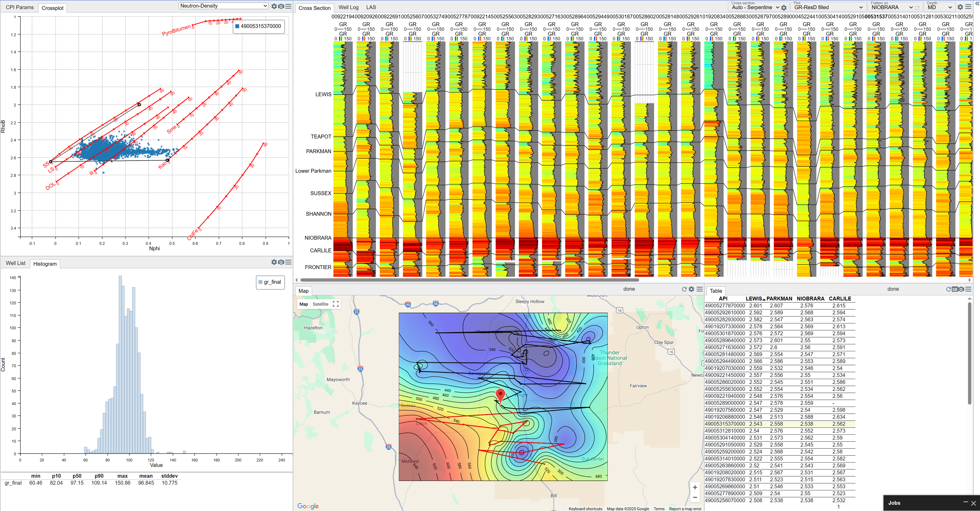Screen dimensions: 980x511
Task: Click the Flatten on refresh icon
Action: (917, 8)
